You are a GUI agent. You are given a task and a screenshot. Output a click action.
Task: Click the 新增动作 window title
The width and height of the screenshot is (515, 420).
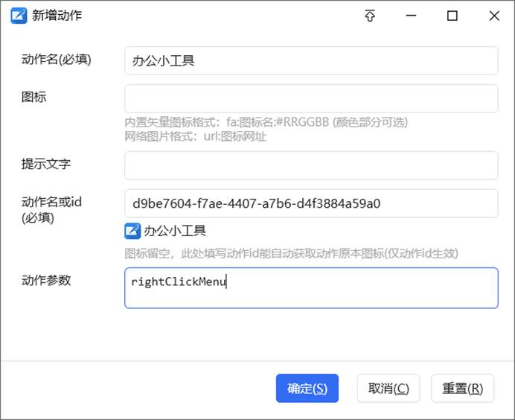coord(57,16)
